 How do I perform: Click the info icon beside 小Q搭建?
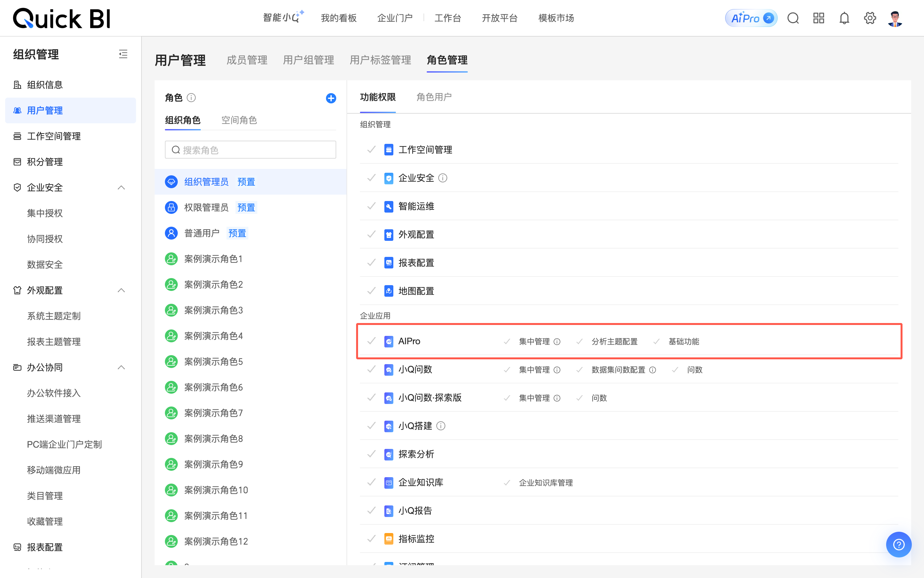(441, 426)
